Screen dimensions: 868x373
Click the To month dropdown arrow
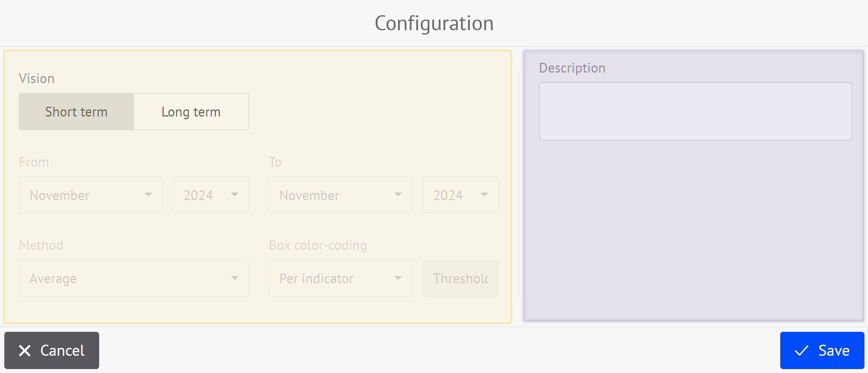398,195
